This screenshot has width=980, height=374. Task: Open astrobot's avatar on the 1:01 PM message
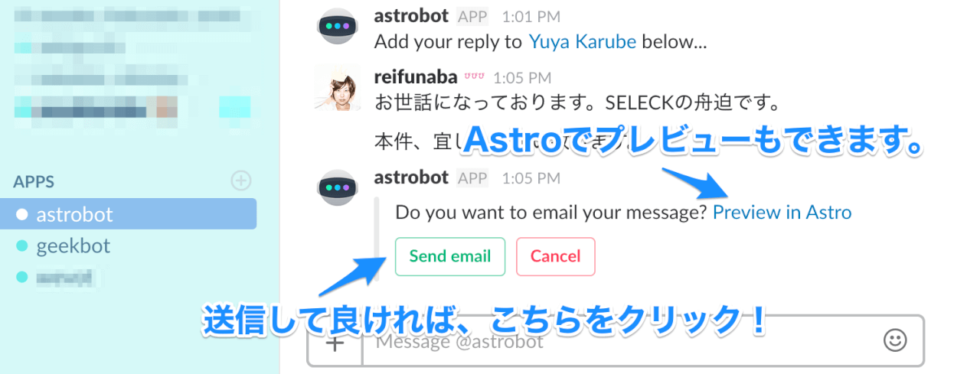click(x=336, y=25)
